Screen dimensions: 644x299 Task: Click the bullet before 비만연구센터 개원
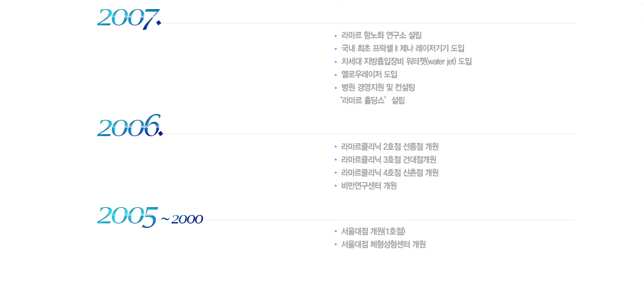coord(335,186)
